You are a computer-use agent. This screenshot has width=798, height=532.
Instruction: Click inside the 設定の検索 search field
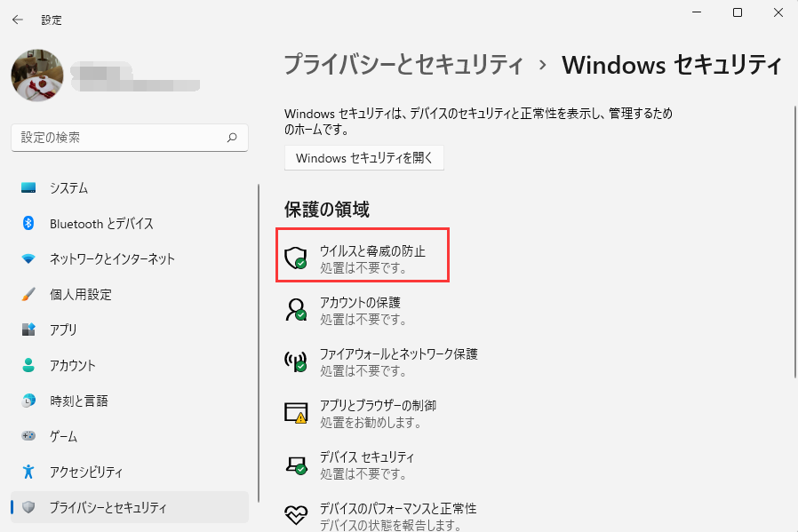click(129, 138)
